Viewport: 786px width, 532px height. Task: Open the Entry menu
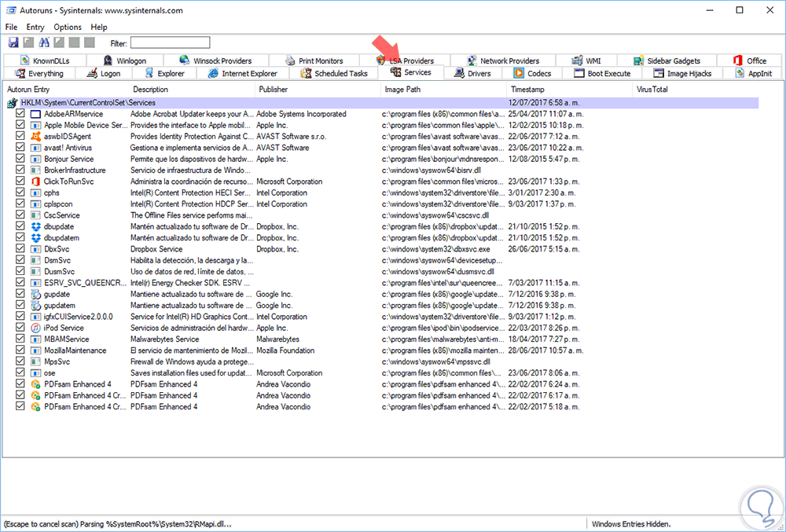point(35,27)
